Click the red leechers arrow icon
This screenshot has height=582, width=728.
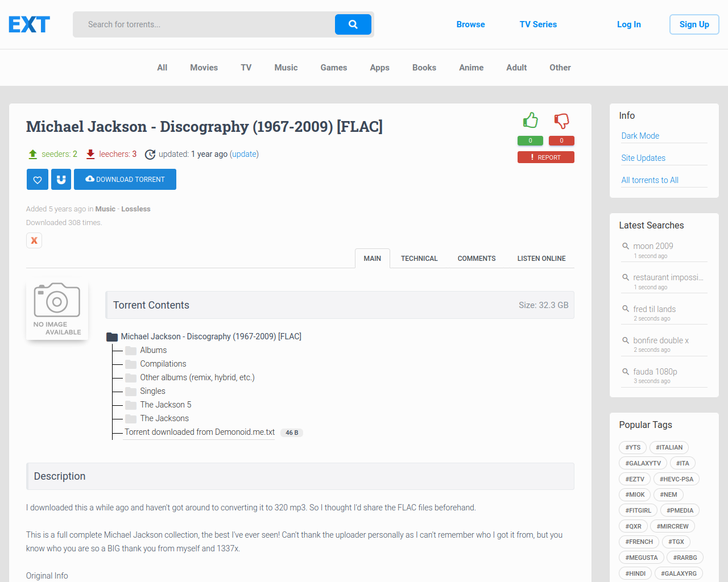click(x=90, y=154)
